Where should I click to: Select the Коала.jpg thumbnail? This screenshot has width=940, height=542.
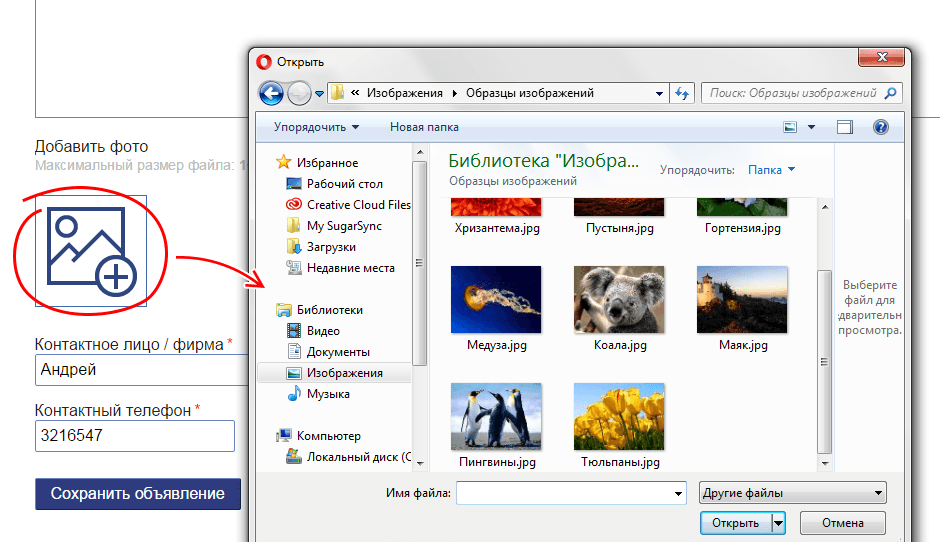pos(619,299)
